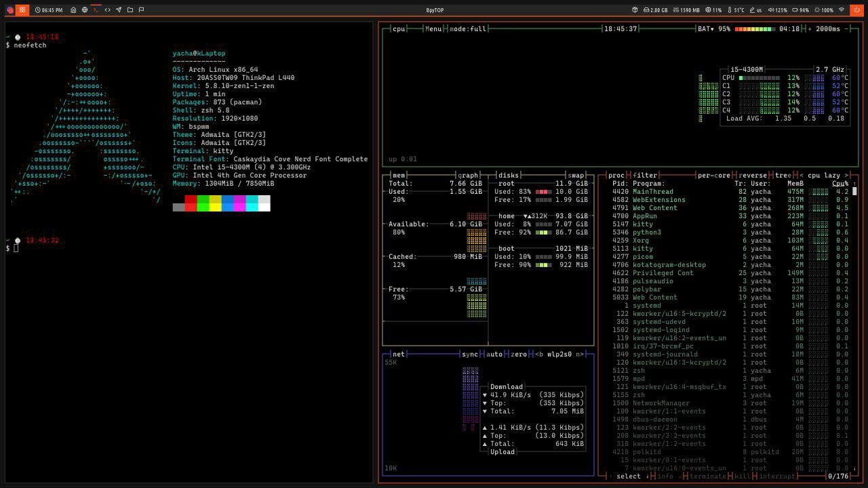Open the Menu in BpyTOP
Image resolution: width=868 pixels, height=488 pixels.
pos(433,29)
